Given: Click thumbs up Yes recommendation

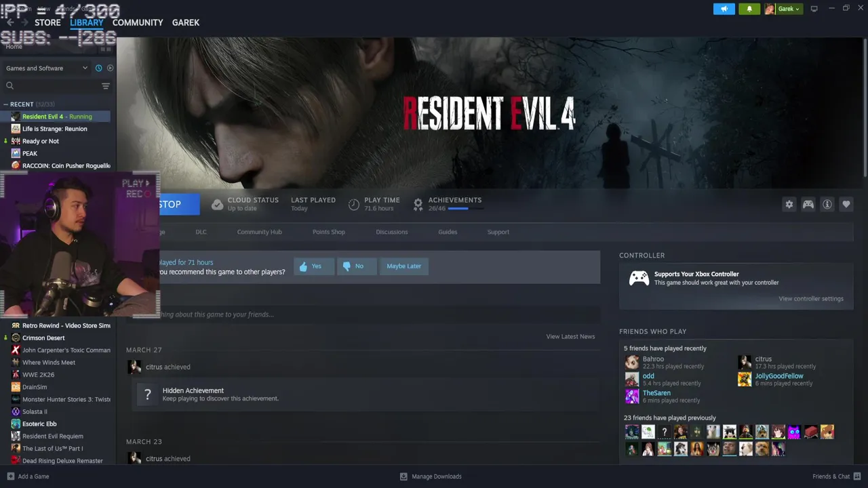Looking at the screenshot, I should [x=314, y=266].
